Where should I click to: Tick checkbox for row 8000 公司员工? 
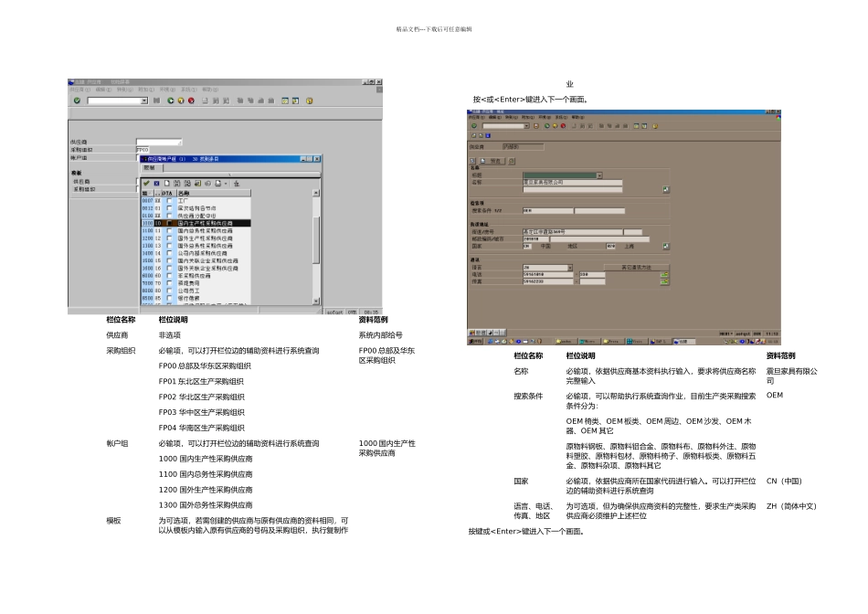tap(169, 291)
